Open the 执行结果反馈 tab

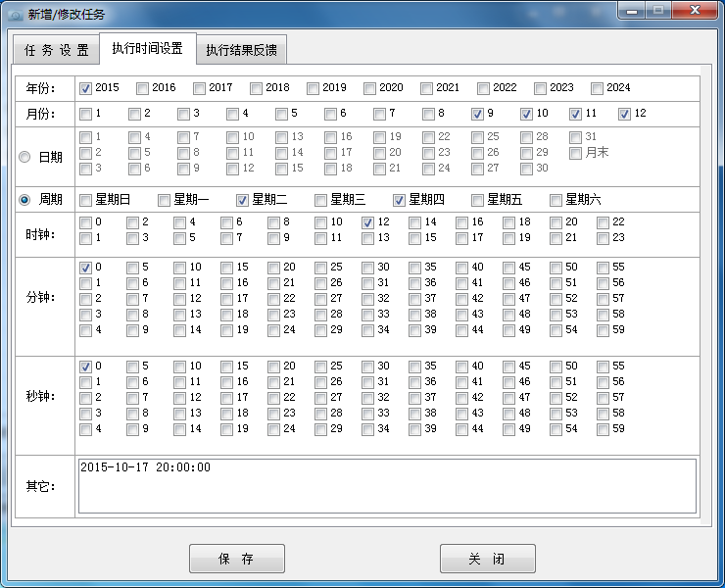coord(241,50)
